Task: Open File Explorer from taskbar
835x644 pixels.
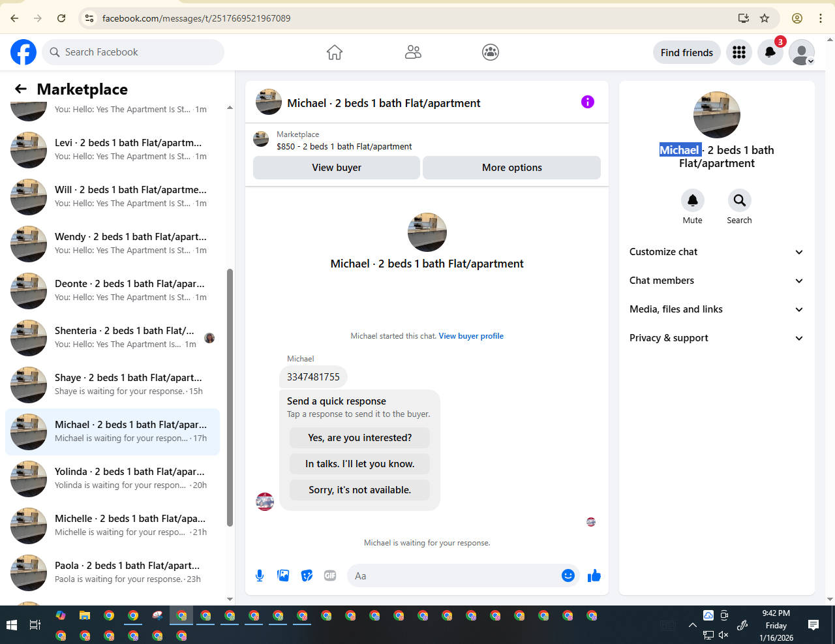Action: tap(85, 615)
